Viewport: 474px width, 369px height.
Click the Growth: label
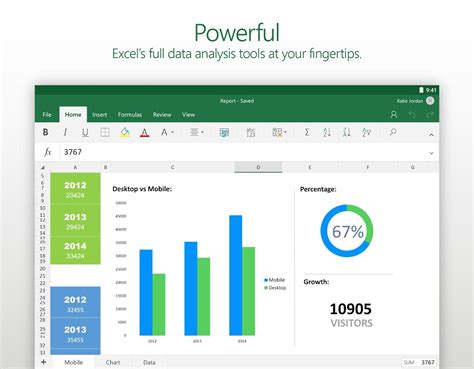[x=316, y=282]
